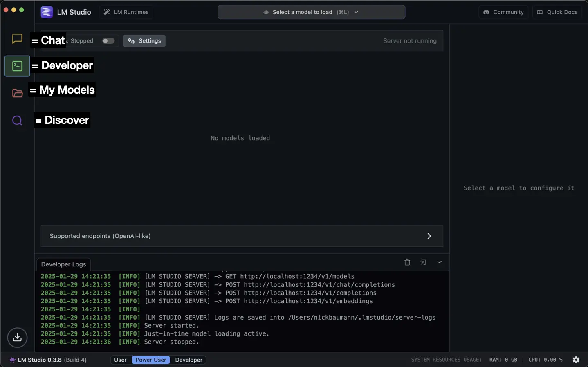Open Quick Docs

(x=557, y=12)
